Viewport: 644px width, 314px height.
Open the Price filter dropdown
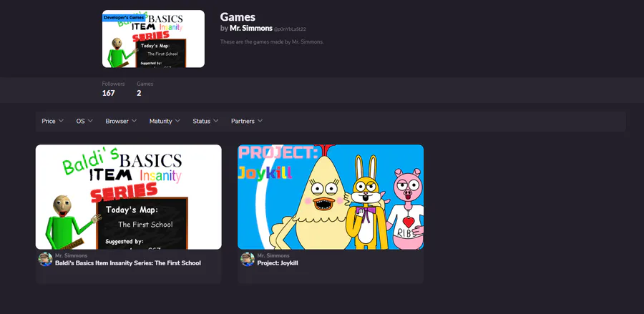point(52,121)
